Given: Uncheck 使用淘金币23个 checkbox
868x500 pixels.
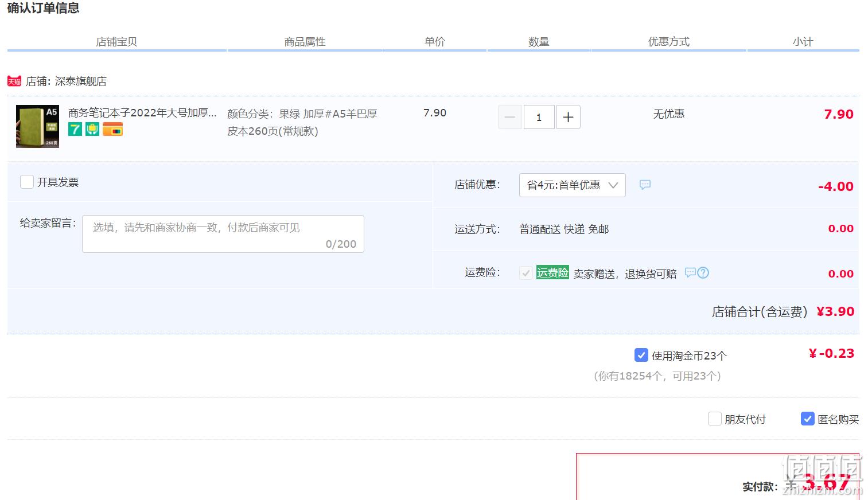Looking at the screenshot, I should 641,355.
